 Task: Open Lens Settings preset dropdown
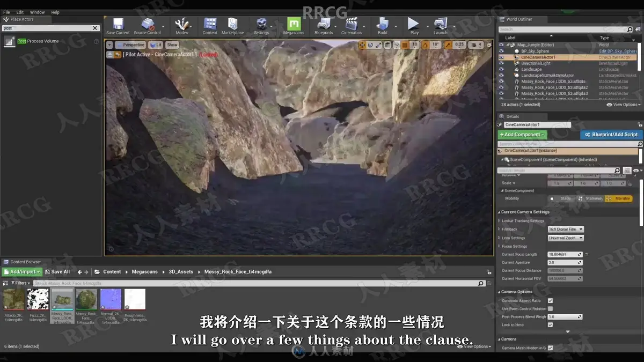pyautogui.click(x=566, y=238)
